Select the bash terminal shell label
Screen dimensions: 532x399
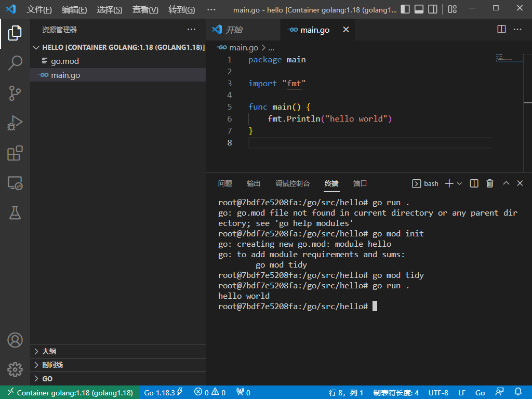[425, 183]
